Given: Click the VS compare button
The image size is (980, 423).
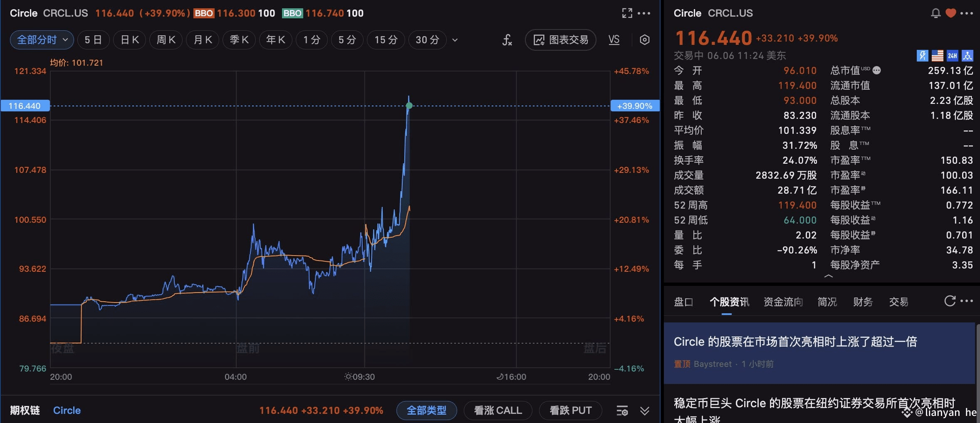Looking at the screenshot, I should pos(614,40).
